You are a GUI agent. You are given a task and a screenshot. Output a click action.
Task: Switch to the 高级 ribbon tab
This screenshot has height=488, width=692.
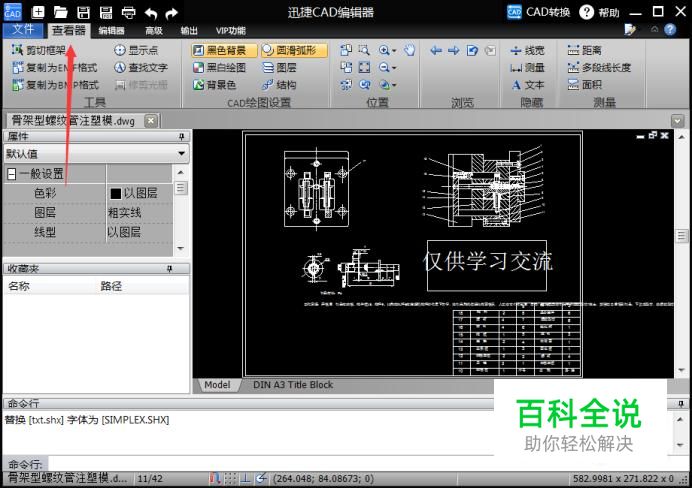pyautogui.click(x=154, y=30)
